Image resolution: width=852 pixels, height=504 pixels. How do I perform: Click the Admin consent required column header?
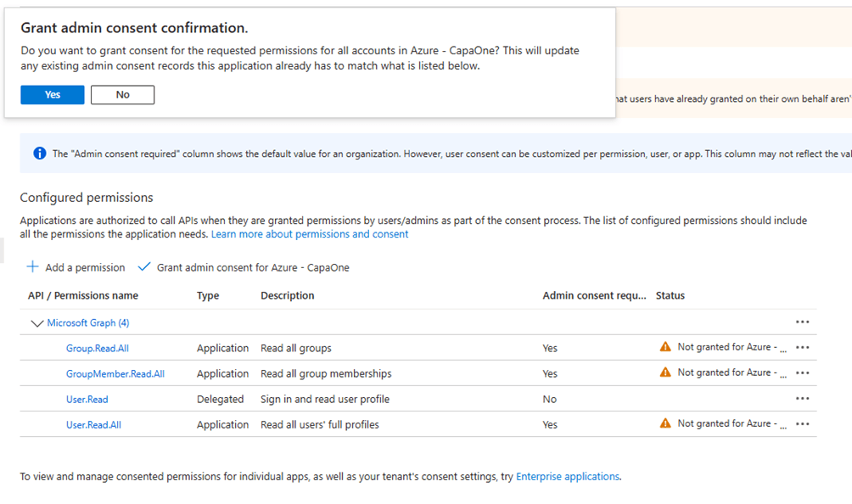(x=594, y=295)
